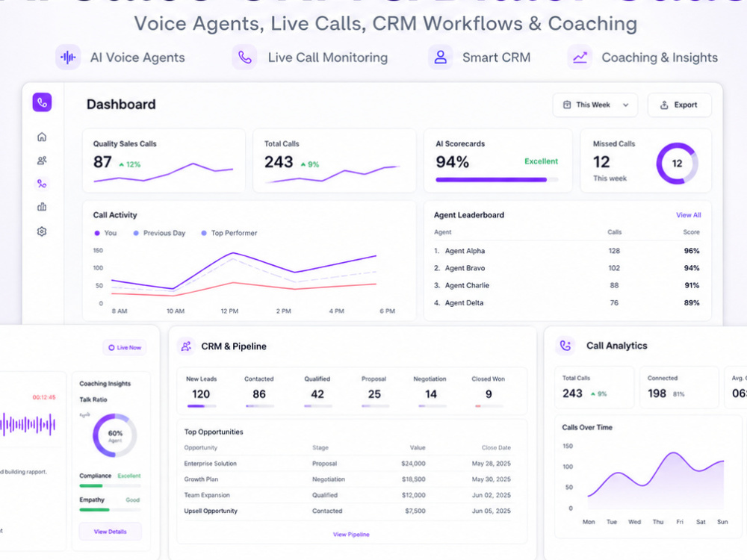Click the calendar icon in This Week
747x560 pixels.
point(567,105)
